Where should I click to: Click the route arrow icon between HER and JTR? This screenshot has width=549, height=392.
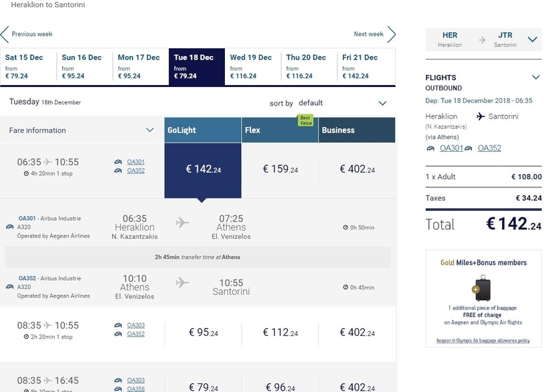(483, 40)
